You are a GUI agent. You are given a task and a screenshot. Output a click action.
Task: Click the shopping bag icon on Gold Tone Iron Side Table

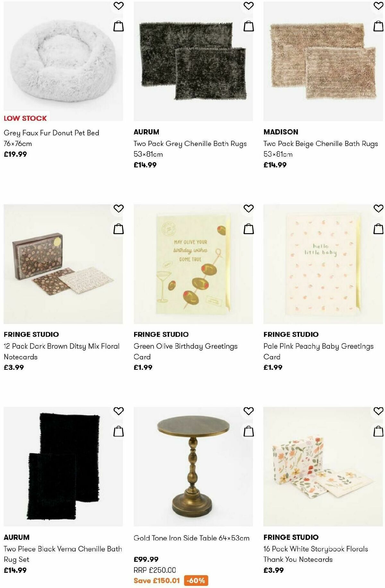248,430
